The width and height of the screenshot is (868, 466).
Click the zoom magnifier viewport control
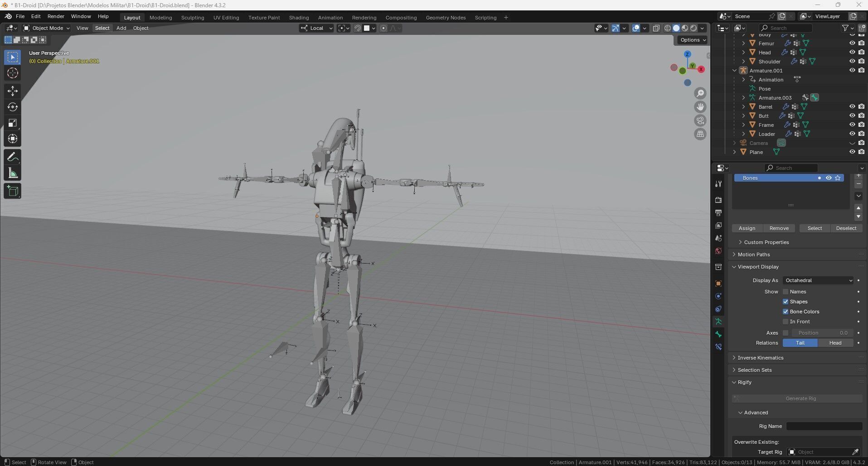pyautogui.click(x=700, y=93)
